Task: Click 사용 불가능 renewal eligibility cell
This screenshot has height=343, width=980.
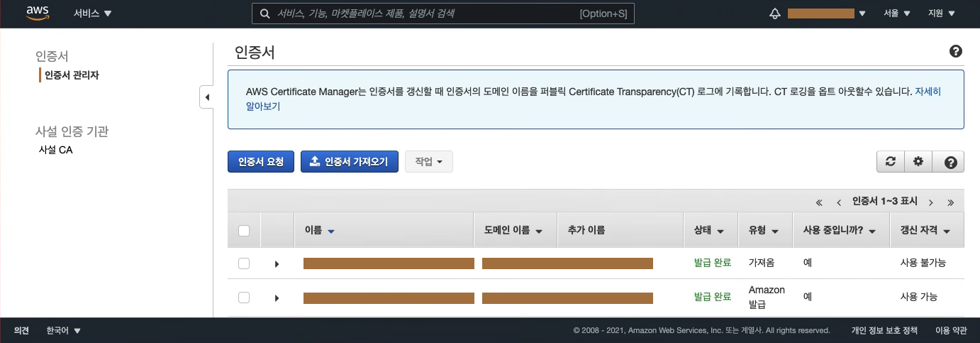Action: pyautogui.click(x=923, y=263)
